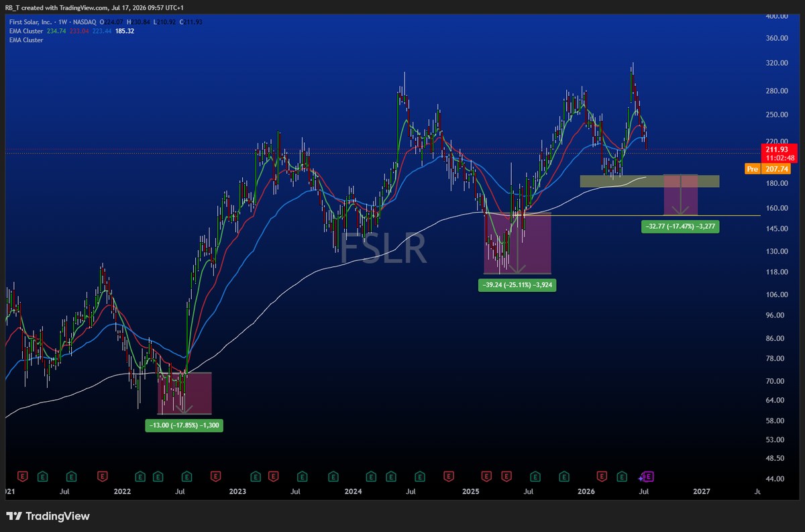Click the −13.00 (−17.85%) measurement label
Image resolution: width=805 pixels, height=532 pixels.
[x=184, y=425]
